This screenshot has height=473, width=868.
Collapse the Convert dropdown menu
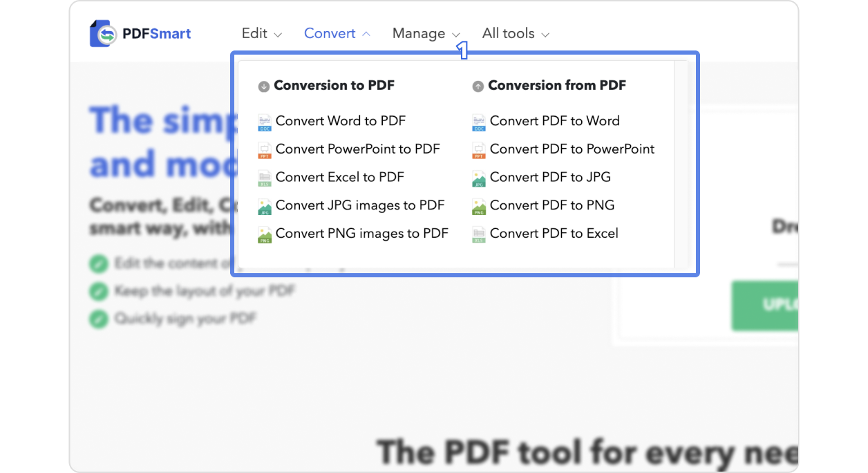point(337,33)
